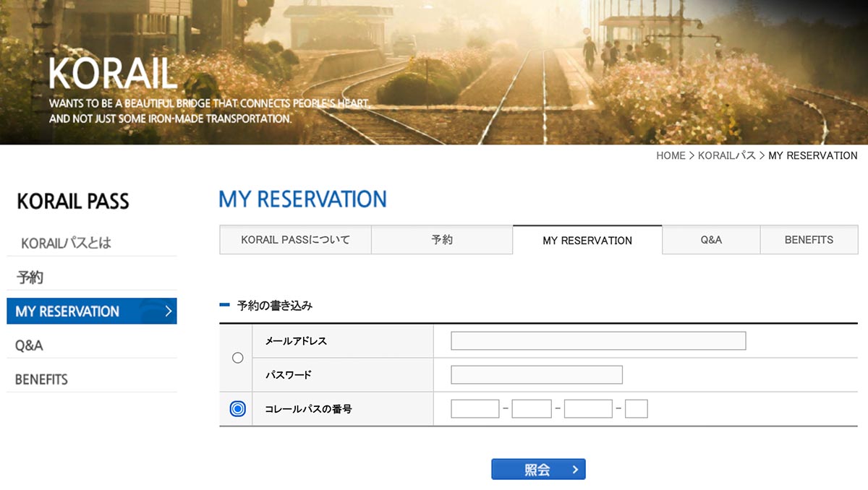This screenshot has width=868, height=490.
Task: Open KORAILパスとは in the sidebar
Action: 66,244
